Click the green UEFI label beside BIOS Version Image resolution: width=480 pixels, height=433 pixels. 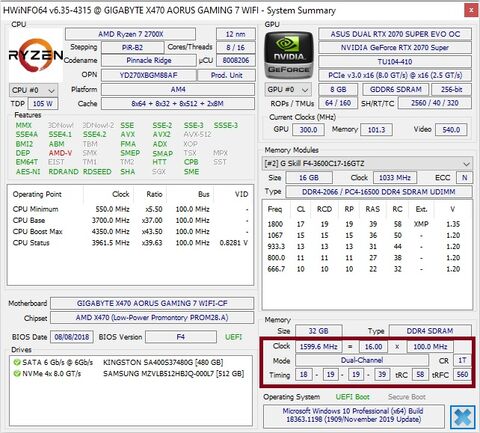(x=233, y=337)
